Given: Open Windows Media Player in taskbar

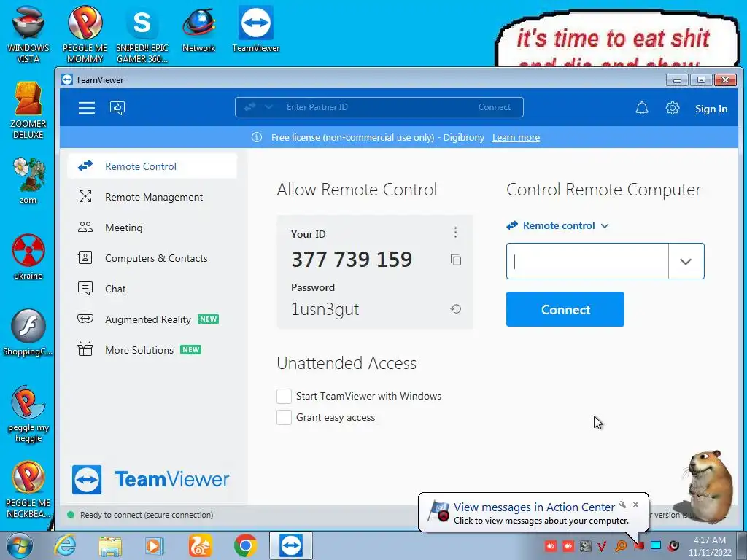Looking at the screenshot, I should coord(154,545).
